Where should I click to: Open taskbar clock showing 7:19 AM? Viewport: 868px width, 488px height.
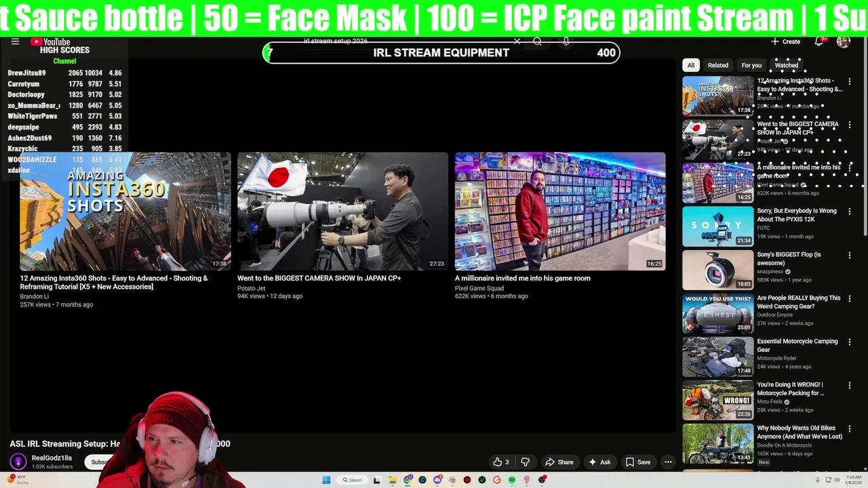(x=853, y=480)
